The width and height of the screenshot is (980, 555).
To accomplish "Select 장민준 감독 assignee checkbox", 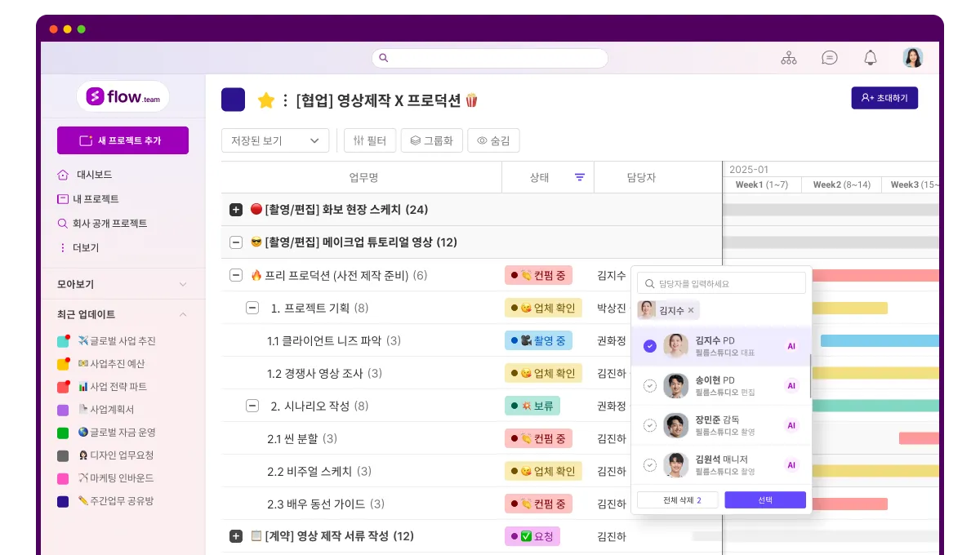I will pyautogui.click(x=650, y=425).
